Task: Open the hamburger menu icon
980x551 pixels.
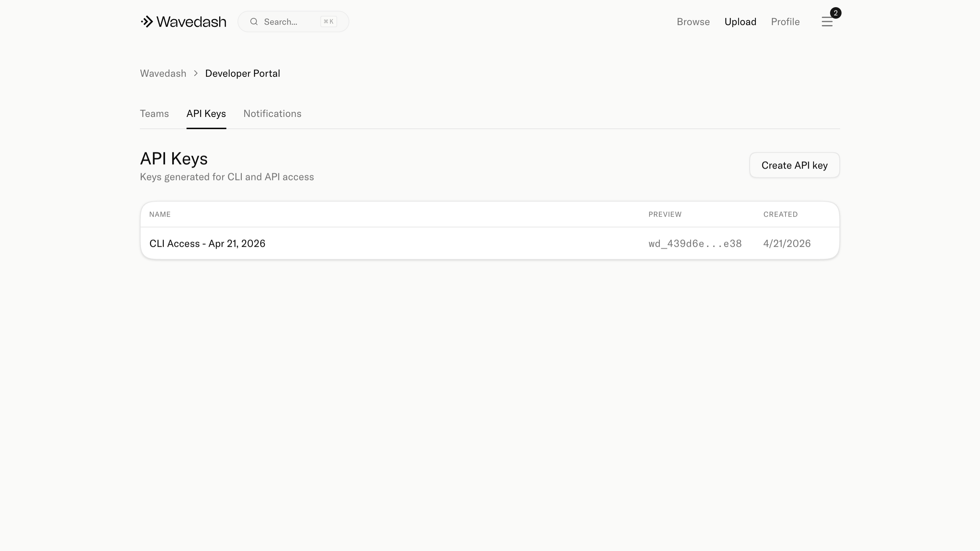Action: (x=827, y=22)
